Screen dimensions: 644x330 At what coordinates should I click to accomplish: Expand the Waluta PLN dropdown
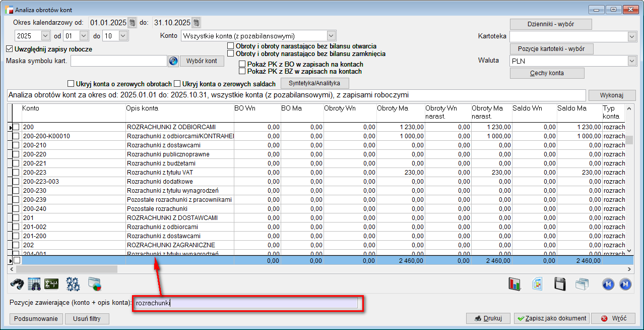click(x=632, y=61)
